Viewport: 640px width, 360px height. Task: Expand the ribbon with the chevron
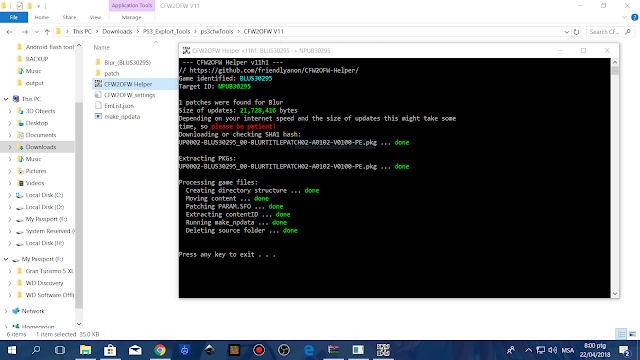click(x=624, y=18)
